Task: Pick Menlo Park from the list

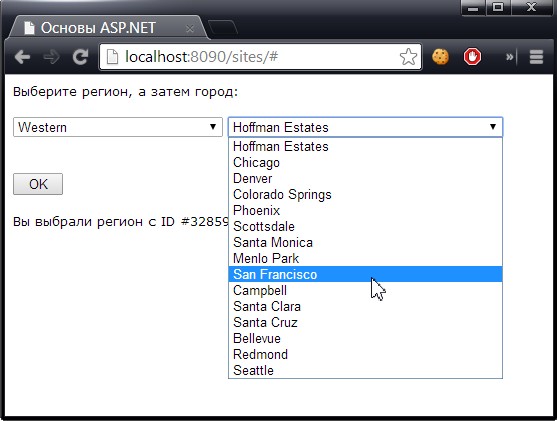Action: coord(365,258)
